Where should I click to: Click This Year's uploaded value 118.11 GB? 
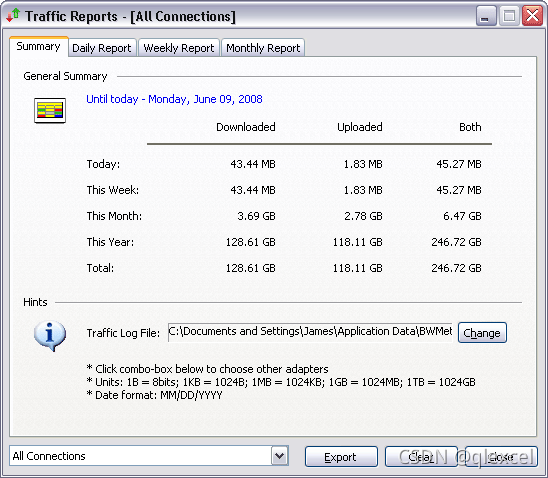click(x=358, y=242)
